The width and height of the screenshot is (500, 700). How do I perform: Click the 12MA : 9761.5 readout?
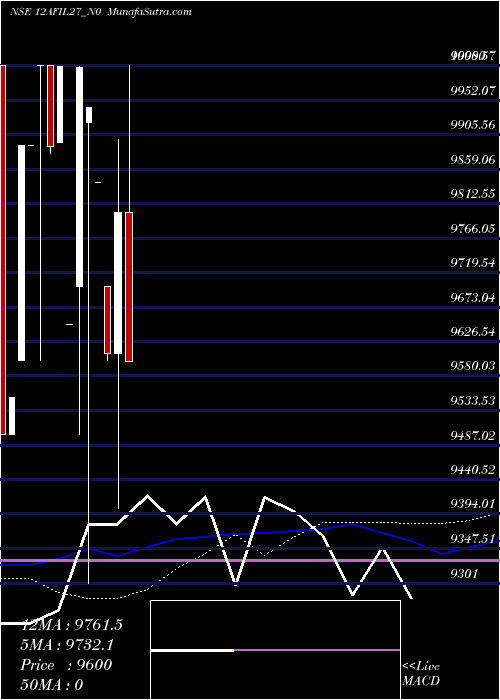(x=71, y=625)
